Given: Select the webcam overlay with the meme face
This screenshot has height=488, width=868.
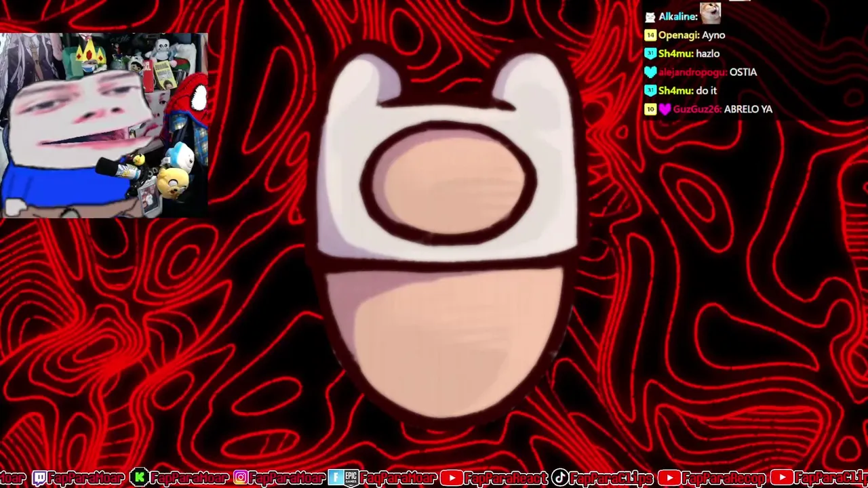Looking at the screenshot, I should point(104,125).
